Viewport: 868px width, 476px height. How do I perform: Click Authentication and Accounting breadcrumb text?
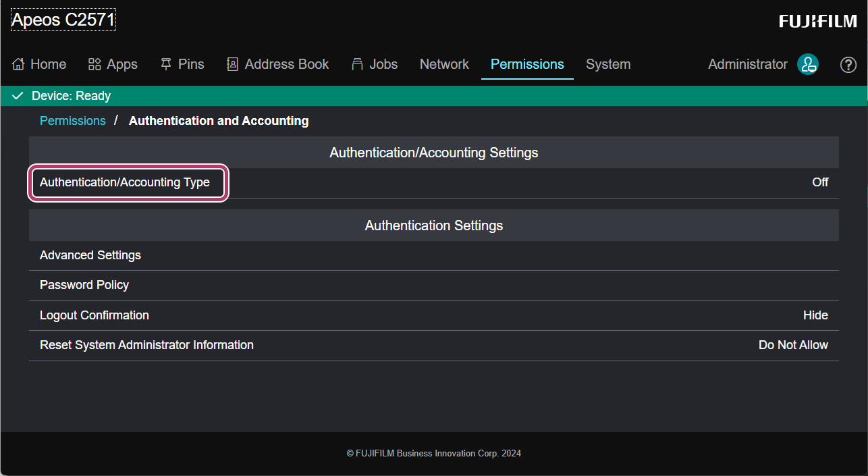219,121
